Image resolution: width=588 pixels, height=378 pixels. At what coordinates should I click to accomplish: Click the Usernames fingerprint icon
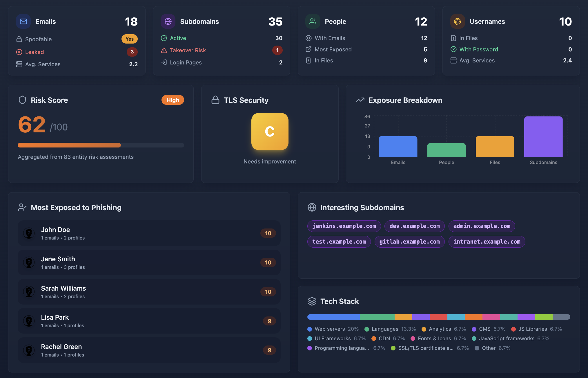click(x=457, y=21)
